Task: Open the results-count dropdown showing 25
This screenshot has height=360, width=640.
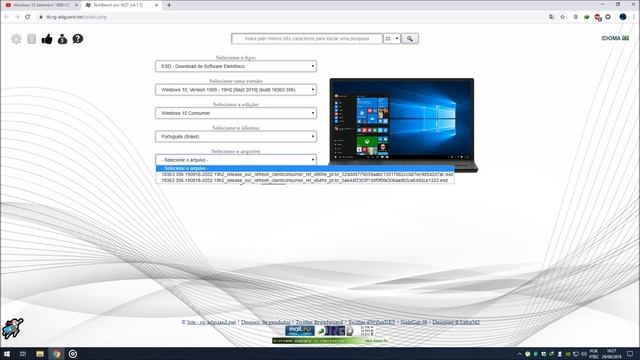Action: [x=392, y=38]
